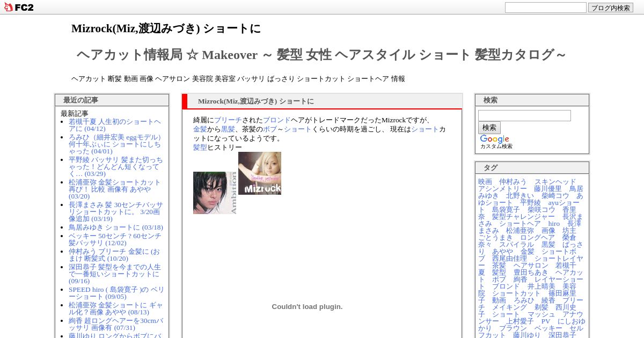Select the 茶髪 tag
Screen dimensions: 644x338
[499, 266]
